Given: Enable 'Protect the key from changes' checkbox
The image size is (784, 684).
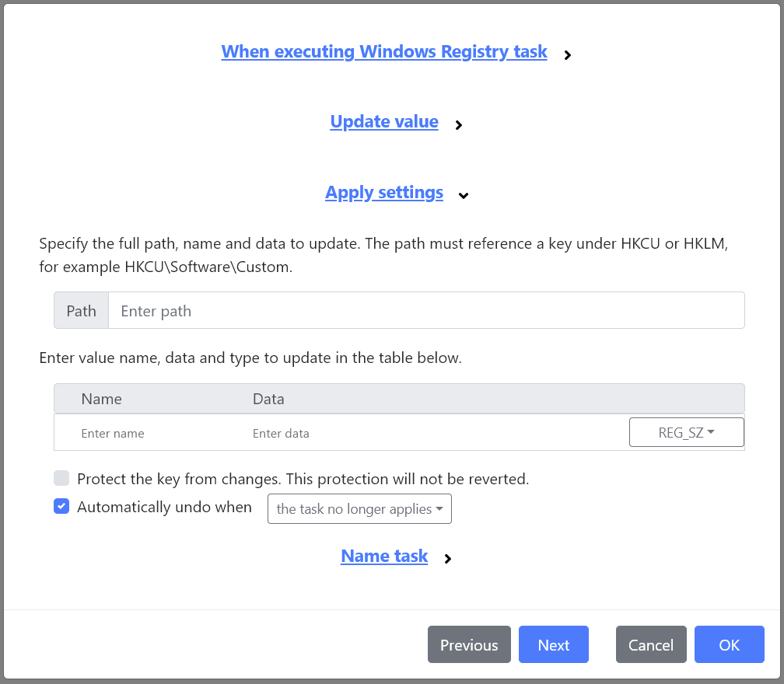Looking at the screenshot, I should pyautogui.click(x=61, y=478).
